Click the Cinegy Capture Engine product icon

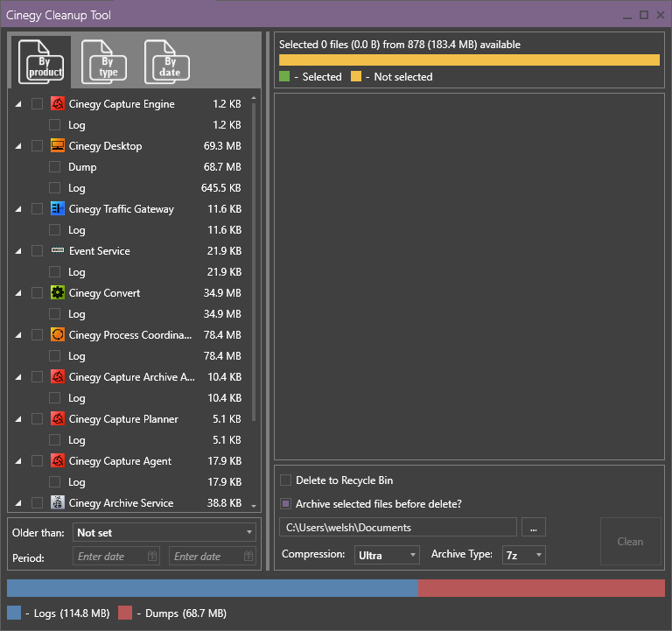[58, 104]
